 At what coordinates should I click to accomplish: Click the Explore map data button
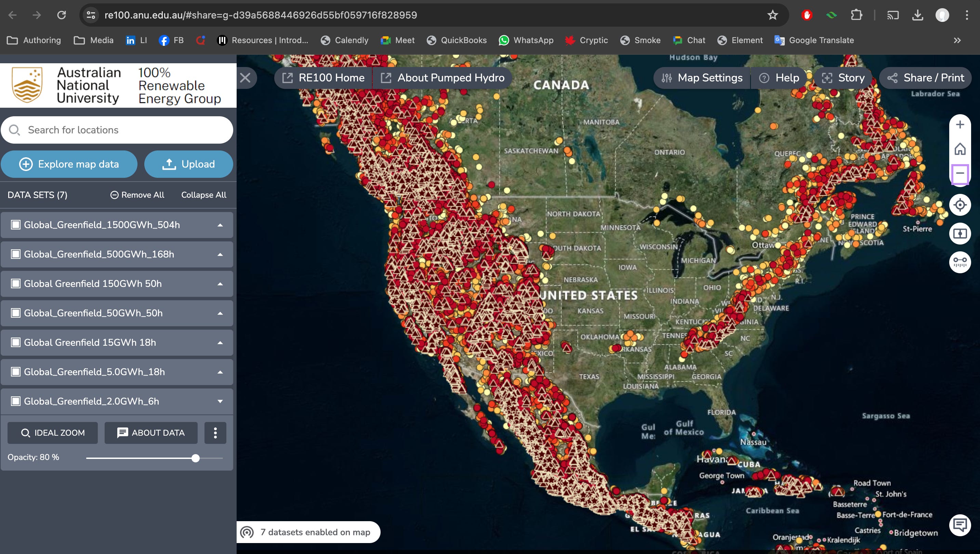coord(69,164)
